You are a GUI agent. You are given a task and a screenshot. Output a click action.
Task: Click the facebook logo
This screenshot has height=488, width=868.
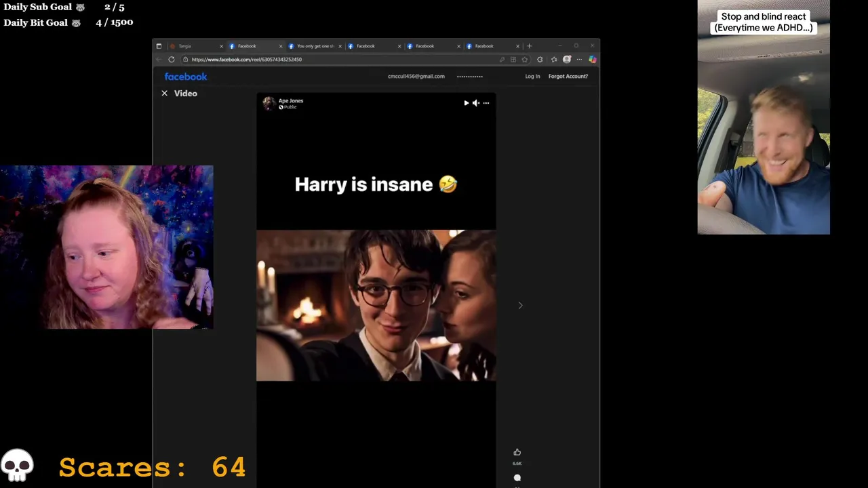[186, 77]
